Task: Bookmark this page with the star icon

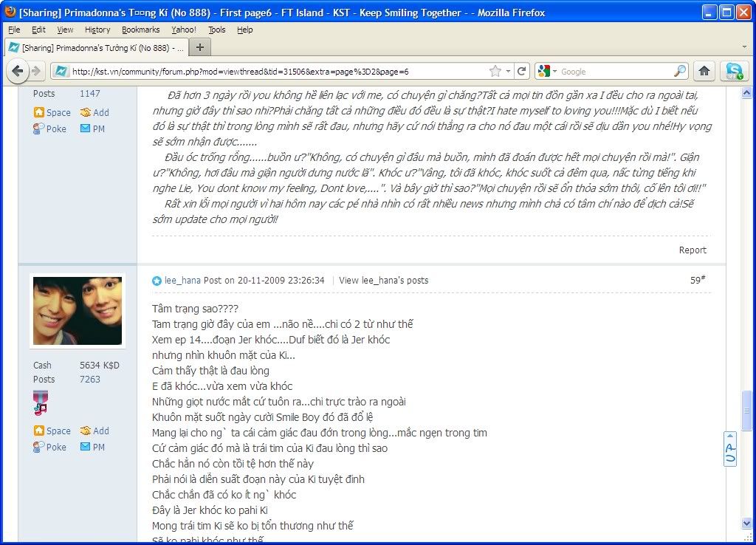Action: pos(495,72)
